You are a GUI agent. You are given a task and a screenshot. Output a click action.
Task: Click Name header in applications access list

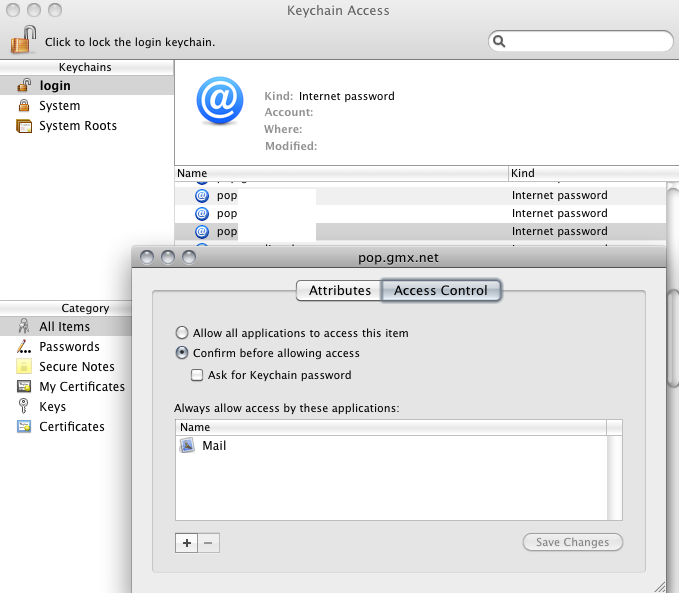[x=391, y=427]
